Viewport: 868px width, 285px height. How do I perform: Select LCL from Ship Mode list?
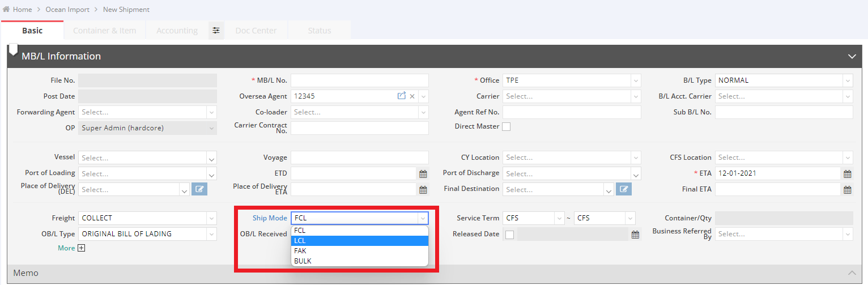click(359, 241)
